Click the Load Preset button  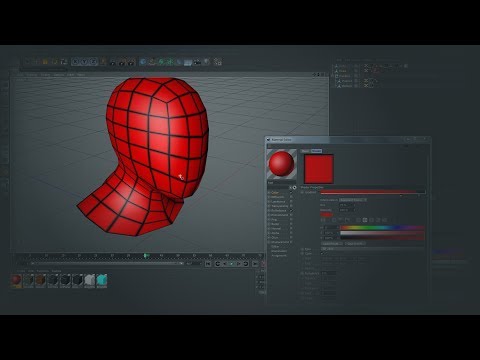(332, 244)
